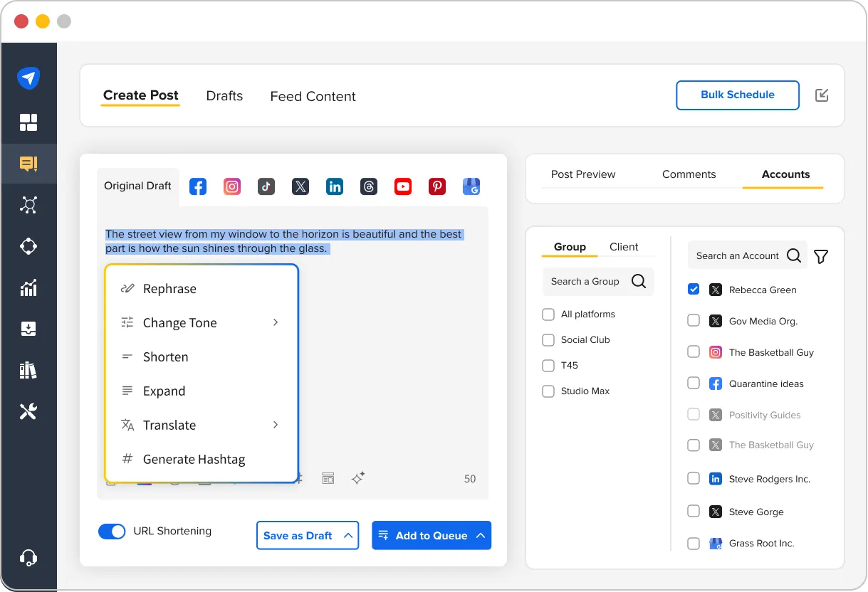Screen dimensions: 868x592
Task: Switch to the Drafts tab
Action: [x=224, y=95]
